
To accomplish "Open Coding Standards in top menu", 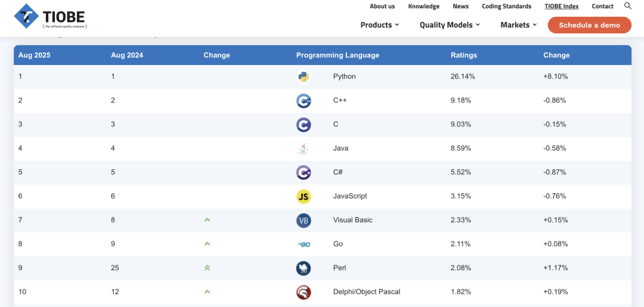I will coord(506,6).
